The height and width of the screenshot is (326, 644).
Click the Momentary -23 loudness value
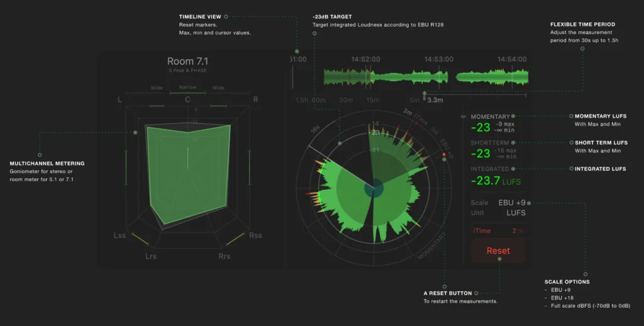tap(480, 127)
